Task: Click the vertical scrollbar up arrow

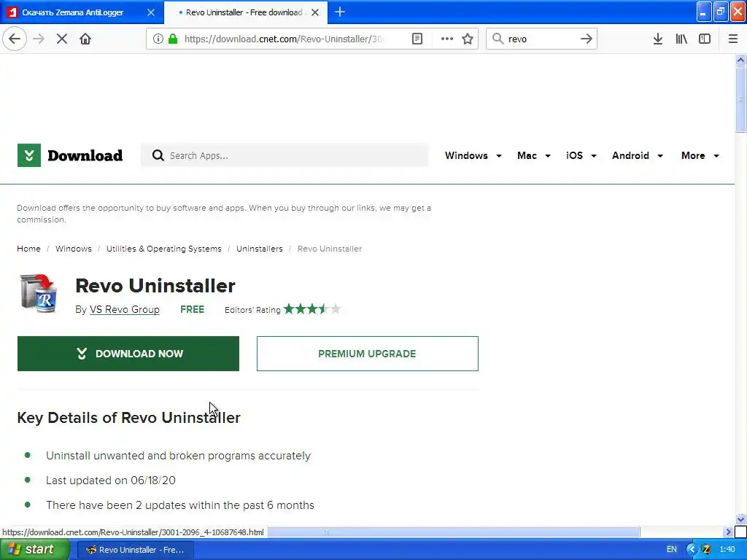Action: [x=740, y=60]
